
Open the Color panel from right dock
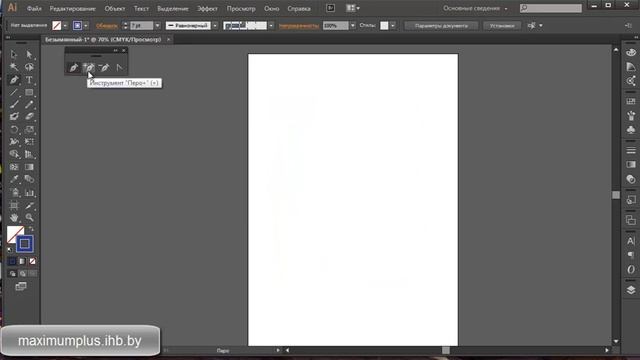coord(631,53)
